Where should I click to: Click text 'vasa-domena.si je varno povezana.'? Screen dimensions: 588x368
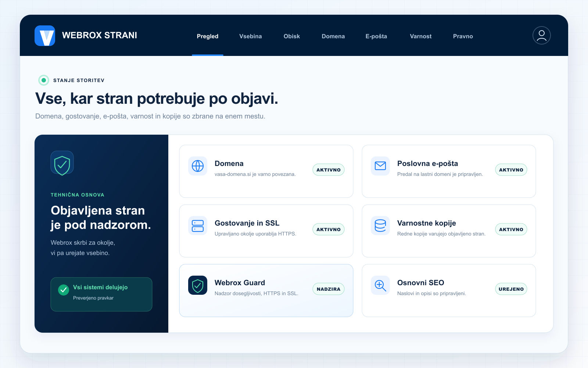(x=255, y=174)
